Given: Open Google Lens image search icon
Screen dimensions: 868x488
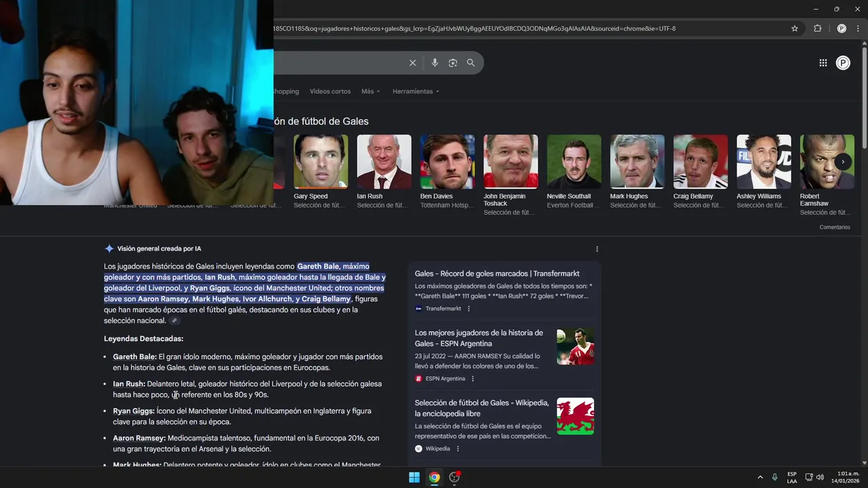Looking at the screenshot, I should 453,63.
